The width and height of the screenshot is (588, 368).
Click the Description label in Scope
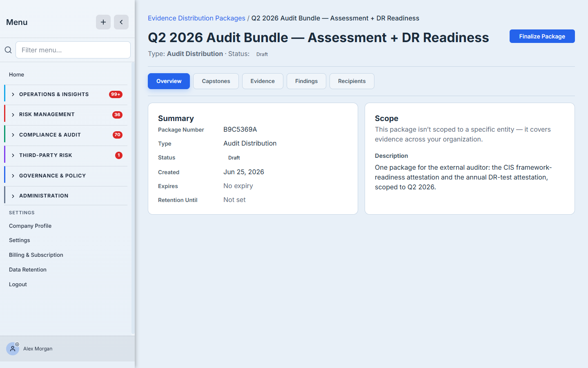[391, 156]
